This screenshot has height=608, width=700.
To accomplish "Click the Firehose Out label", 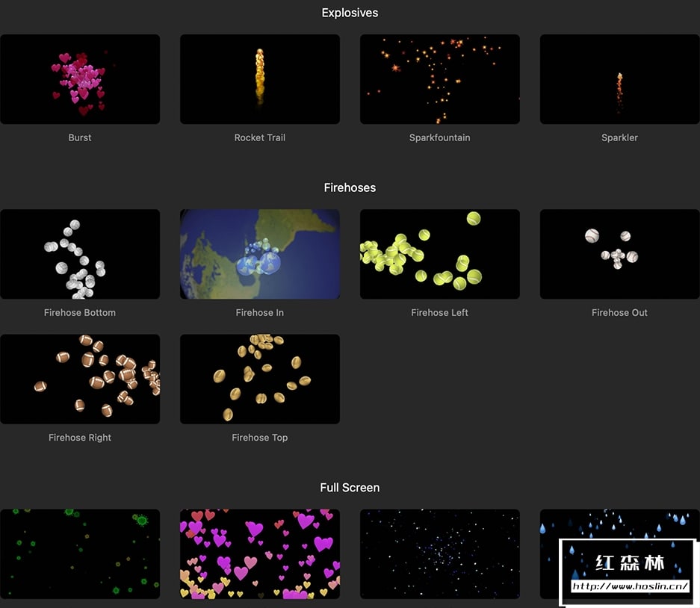I will (619, 312).
